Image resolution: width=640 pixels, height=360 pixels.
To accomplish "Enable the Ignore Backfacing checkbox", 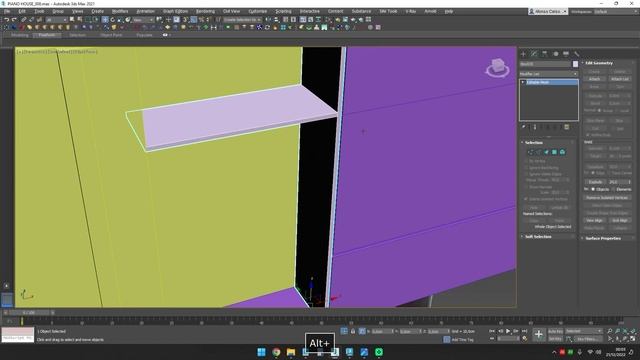I will click(526, 168).
